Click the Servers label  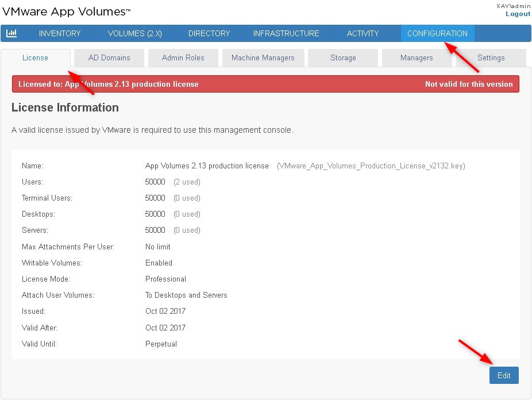[35, 230]
